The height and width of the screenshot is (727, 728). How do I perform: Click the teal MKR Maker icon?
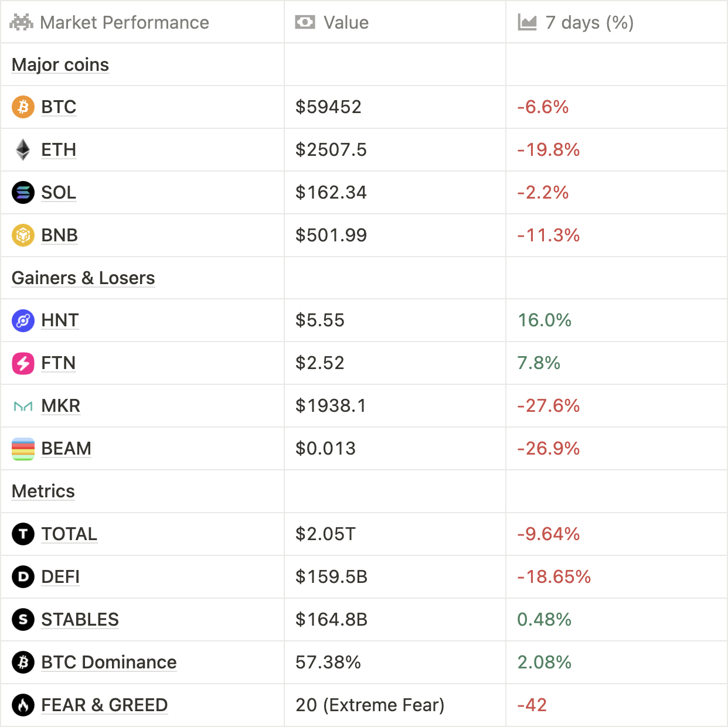click(23, 406)
